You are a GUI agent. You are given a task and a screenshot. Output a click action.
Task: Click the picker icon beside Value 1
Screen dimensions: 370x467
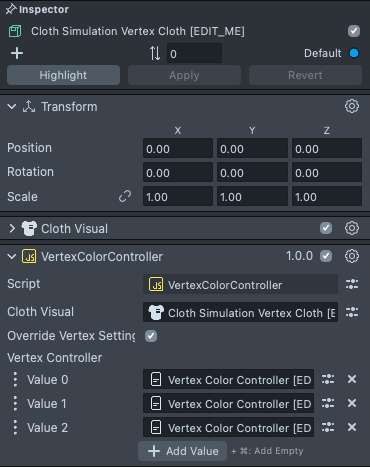328,403
